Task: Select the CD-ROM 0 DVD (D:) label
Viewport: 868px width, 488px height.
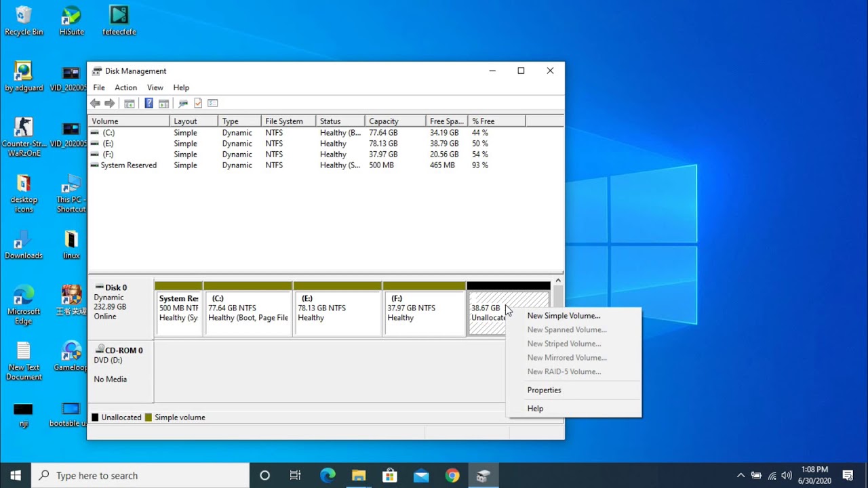Action: (121, 371)
